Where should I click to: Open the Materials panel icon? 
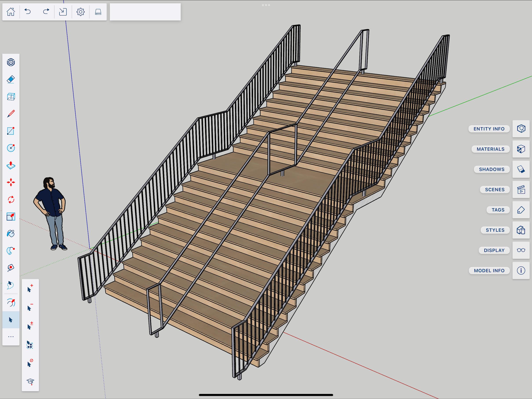click(x=521, y=149)
